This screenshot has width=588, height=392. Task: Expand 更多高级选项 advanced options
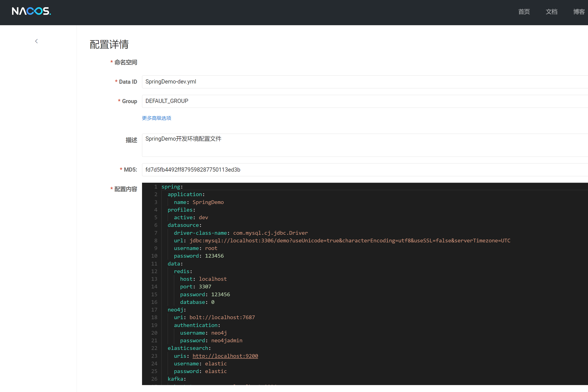click(157, 118)
